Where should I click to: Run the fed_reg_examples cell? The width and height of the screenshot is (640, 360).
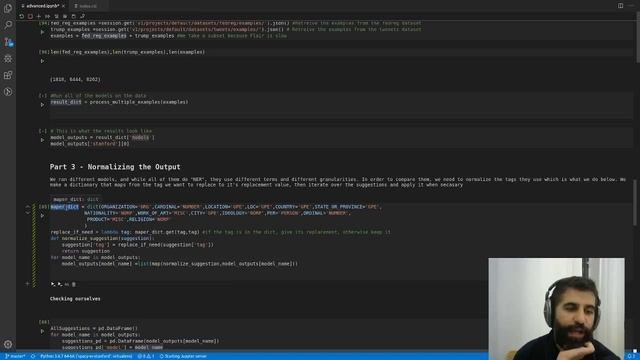(42, 32)
